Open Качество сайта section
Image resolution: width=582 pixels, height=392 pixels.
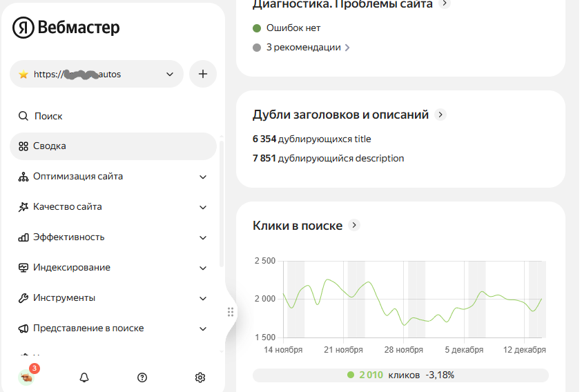[x=113, y=207]
